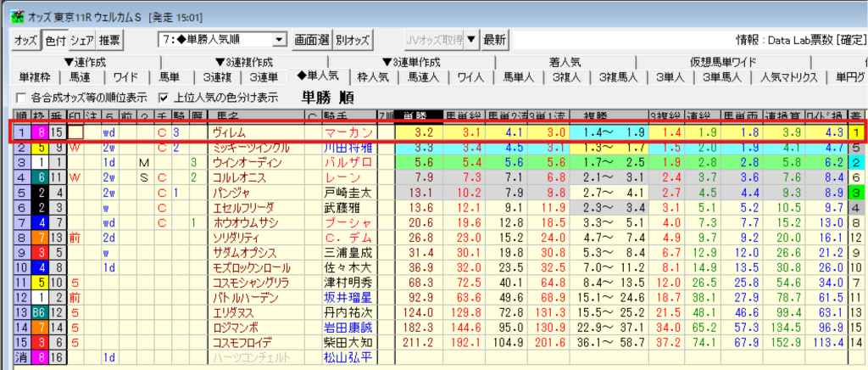Toggle the 印 box for ヴィレム
Viewport: 868px width, 370px height.
point(75,132)
